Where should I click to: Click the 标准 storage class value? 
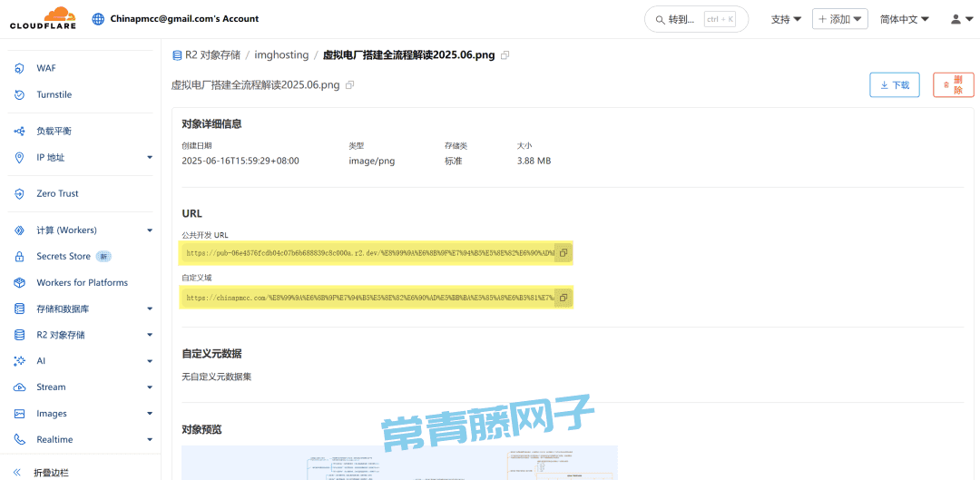point(454,161)
